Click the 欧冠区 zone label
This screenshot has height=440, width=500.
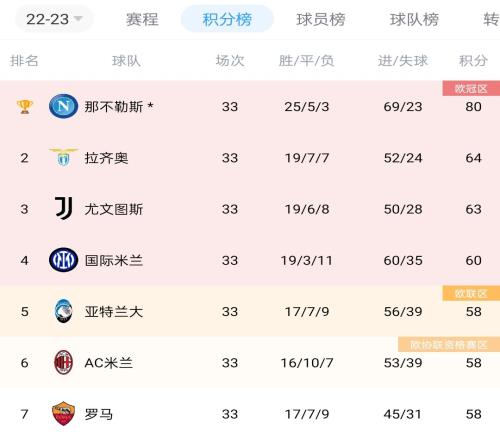pos(471,89)
